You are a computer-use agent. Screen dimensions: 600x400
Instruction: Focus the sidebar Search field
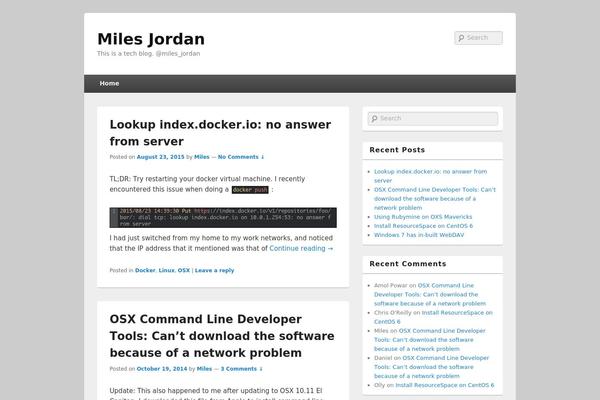[x=433, y=119]
